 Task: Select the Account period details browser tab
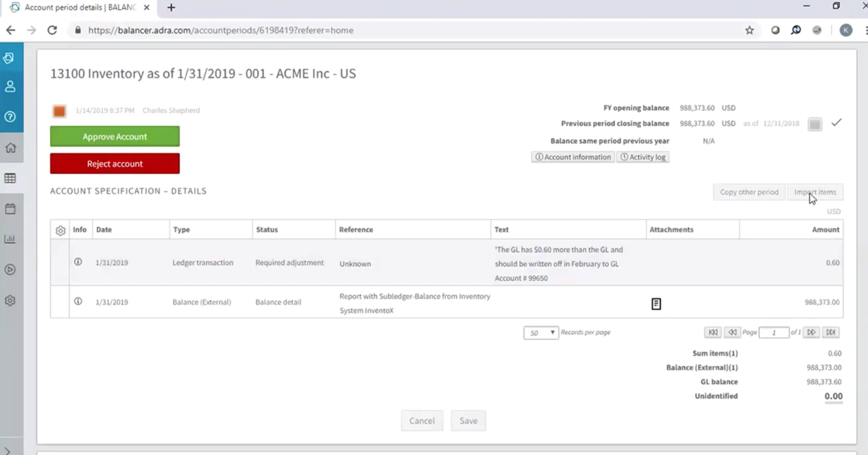point(79,8)
